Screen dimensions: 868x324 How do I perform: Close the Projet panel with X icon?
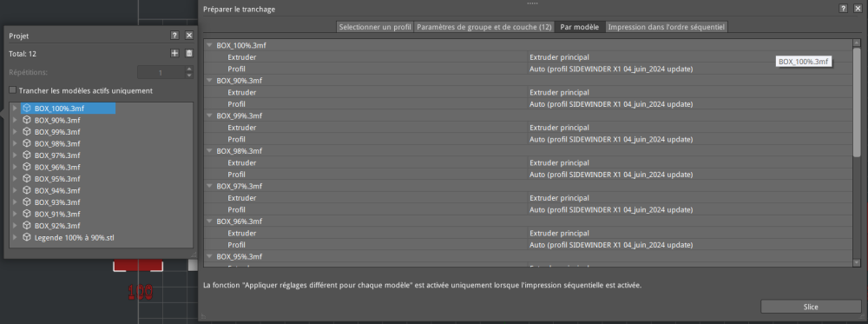(188, 36)
